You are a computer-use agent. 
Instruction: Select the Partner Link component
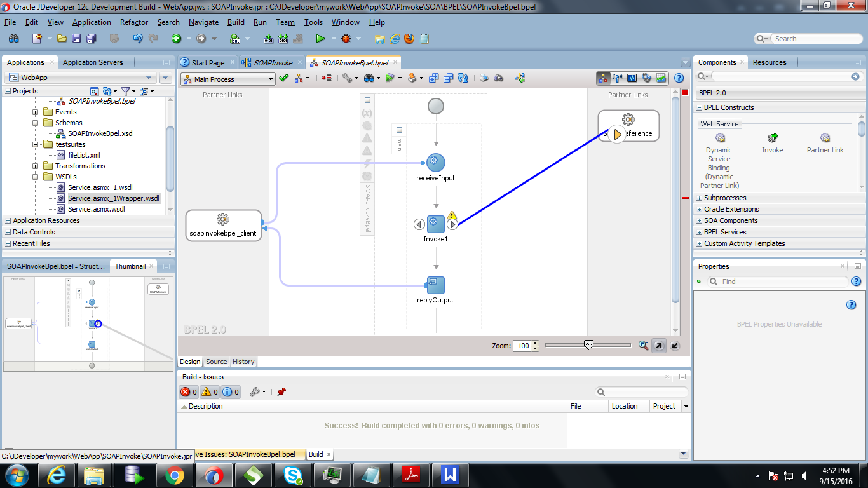pyautogui.click(x=825, y=141)
